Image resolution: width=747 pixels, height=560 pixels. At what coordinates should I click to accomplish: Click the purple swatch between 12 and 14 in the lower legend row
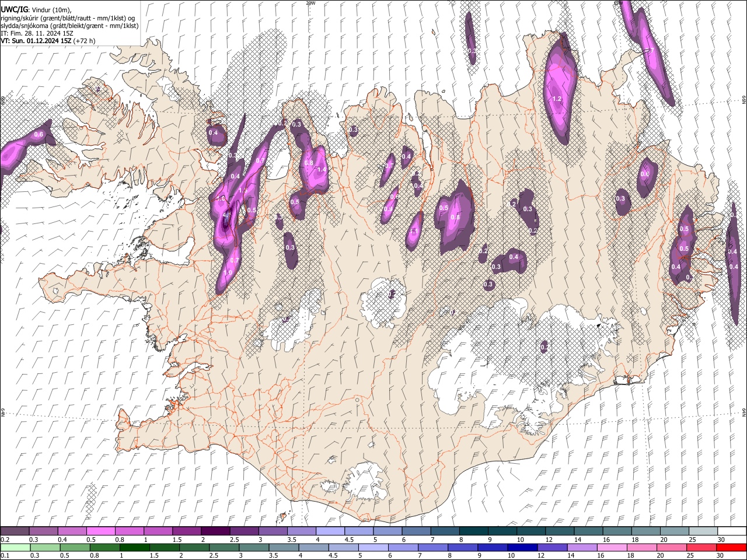552,548
